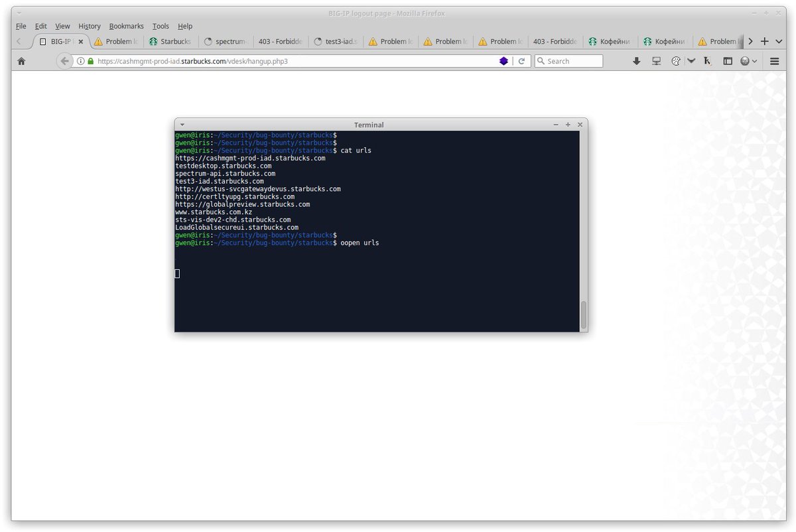The height and width of the screenshot is (532, 796).
Task: Open the Firefox hamburger menu
Action: (774, 61)
